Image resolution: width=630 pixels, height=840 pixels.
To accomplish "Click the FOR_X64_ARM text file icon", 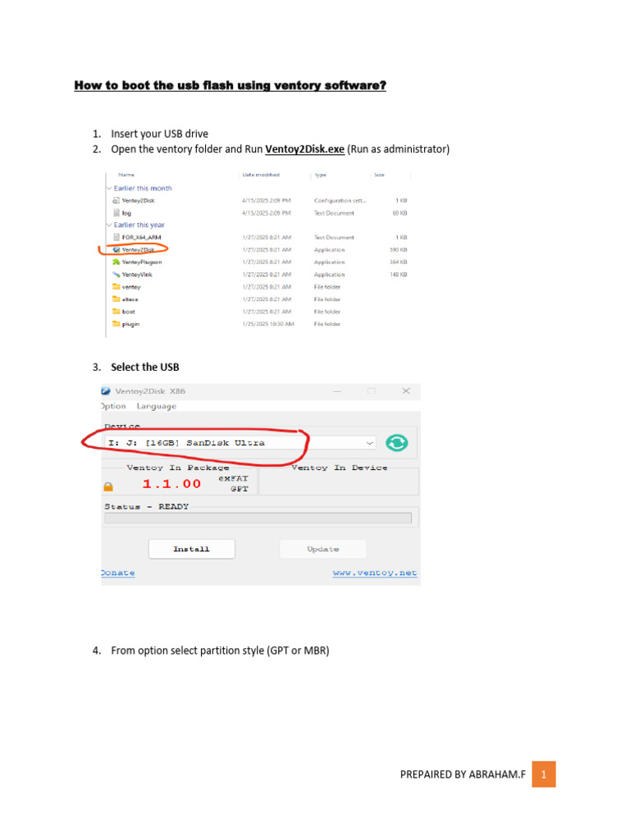I will click(116, 237).
